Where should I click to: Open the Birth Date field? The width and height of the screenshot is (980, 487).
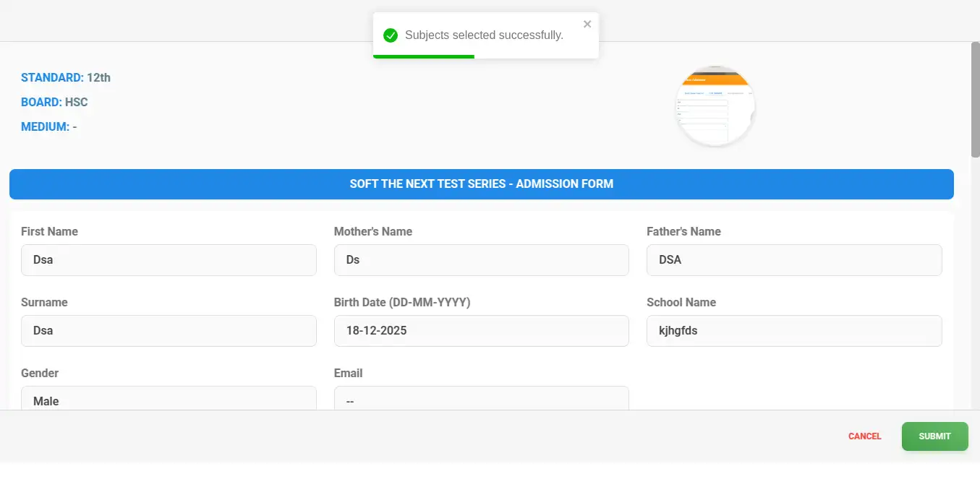(x=481, y=331)
